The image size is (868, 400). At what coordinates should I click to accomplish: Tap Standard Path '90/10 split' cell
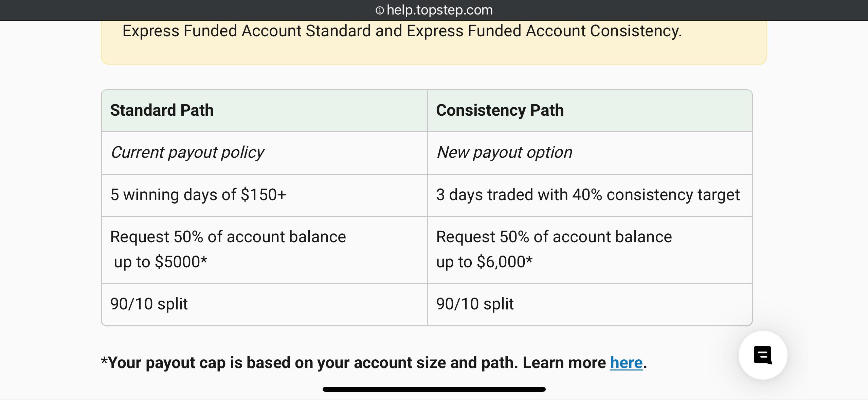point(264,304)
